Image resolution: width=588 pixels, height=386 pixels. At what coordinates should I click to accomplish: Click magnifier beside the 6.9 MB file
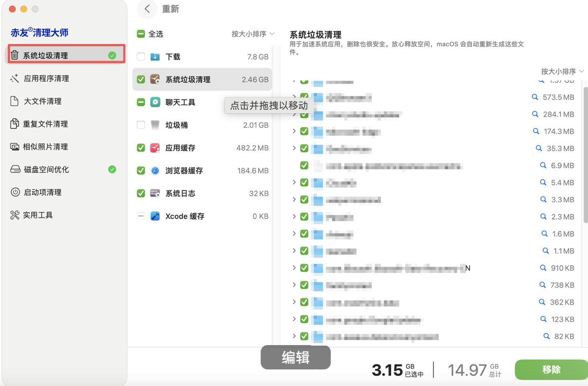click(x=543, y=166)
